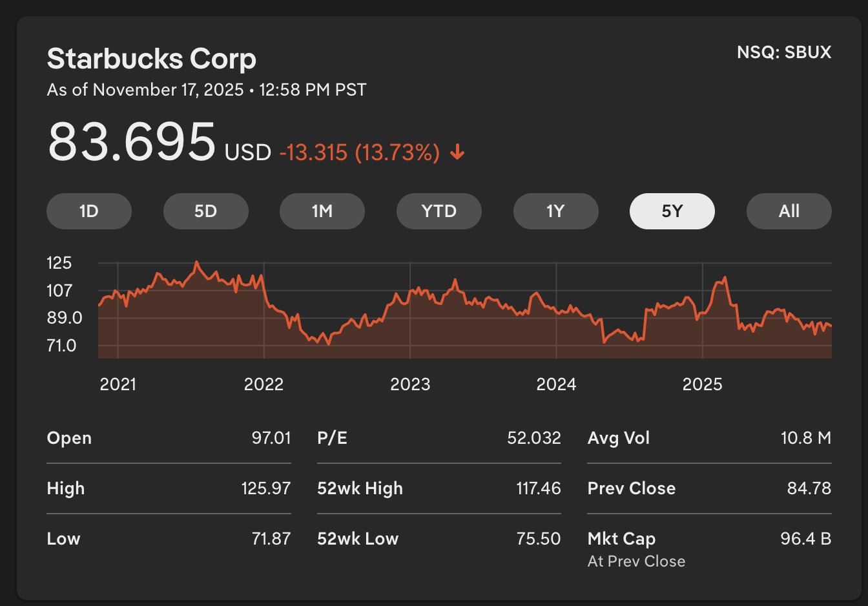Click the Mkt Cap 96.4 B value

coord(805,539)
